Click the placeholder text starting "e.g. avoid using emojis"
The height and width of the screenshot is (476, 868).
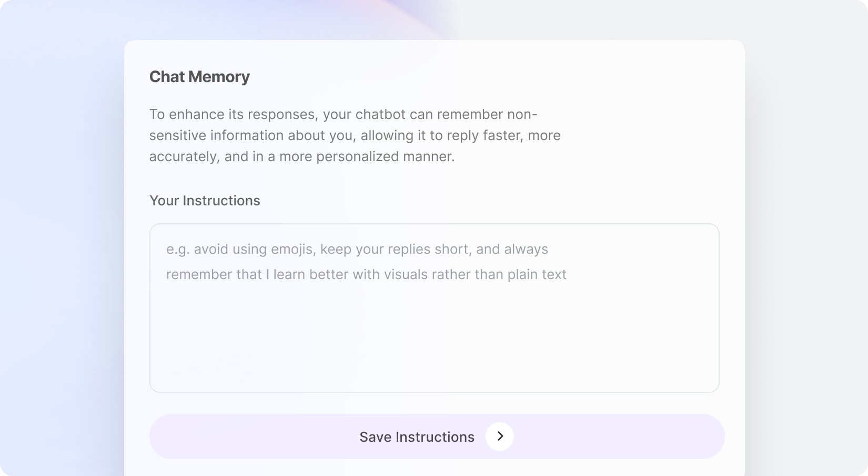(x=357, y=250)
